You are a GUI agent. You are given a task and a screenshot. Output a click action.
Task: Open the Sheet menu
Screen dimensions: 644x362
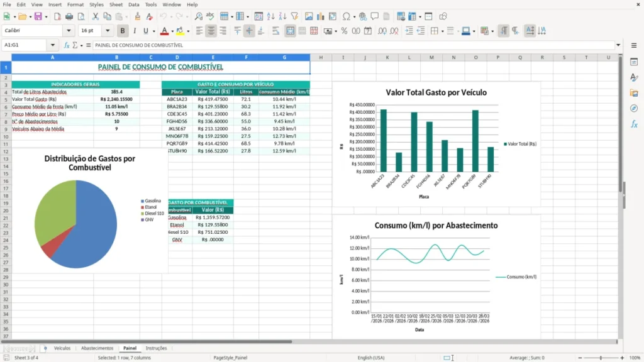(116, 4)
